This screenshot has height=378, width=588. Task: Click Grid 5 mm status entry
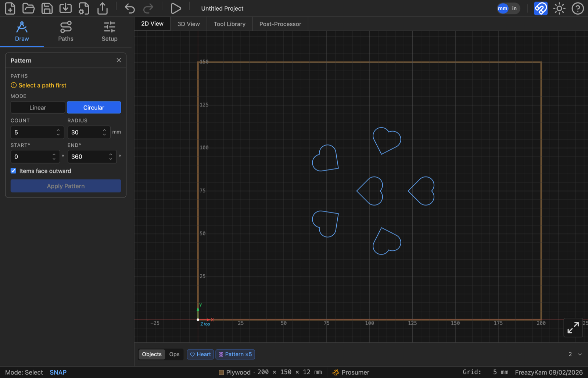(485, 372)
